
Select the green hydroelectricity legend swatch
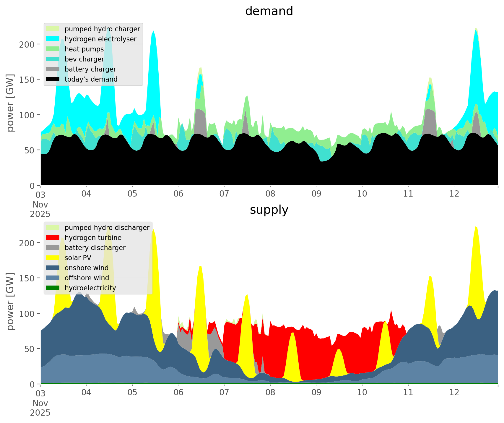click(x=53, y=288)
